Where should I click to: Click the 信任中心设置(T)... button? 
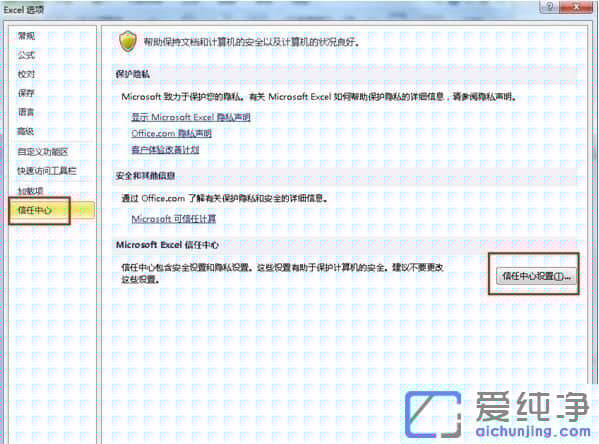tap(536, 276)
